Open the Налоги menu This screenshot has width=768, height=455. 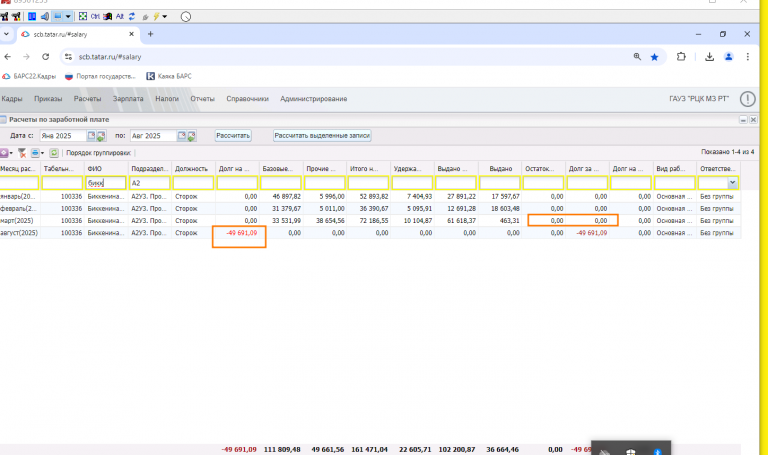[x=167, y=99]
